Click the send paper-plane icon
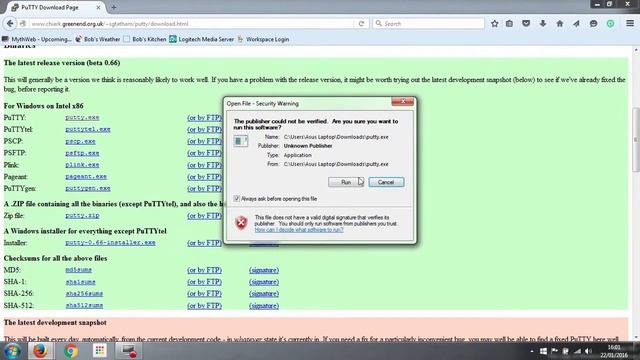This screenshot has height=360, width=640. pyautogui.click(x=576, y=24)
